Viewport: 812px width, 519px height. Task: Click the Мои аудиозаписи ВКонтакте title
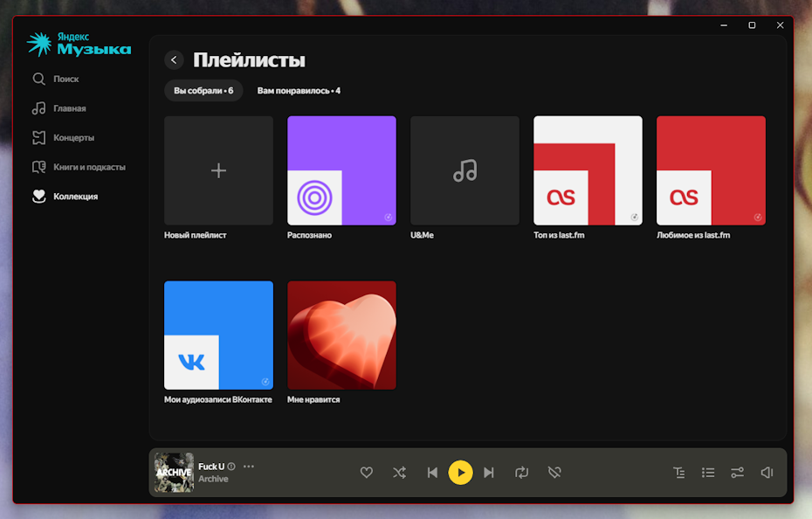click(218, 400)
